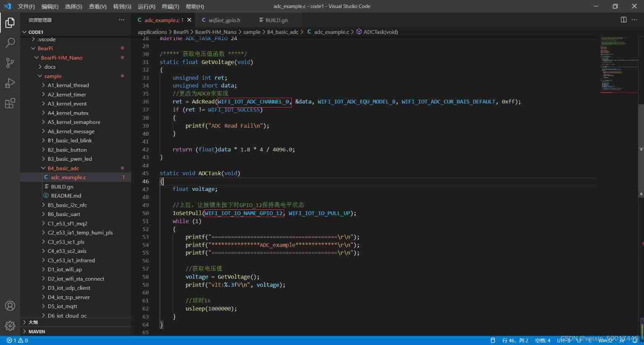Open the File menu (文件)
This screenshot has width=644, height=345.
26,6
